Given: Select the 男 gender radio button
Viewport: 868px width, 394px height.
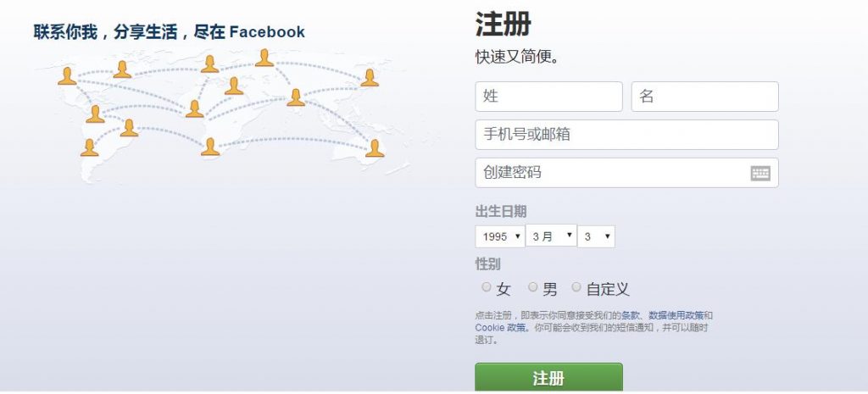Looking at the screenshot, I should [533, 287].
